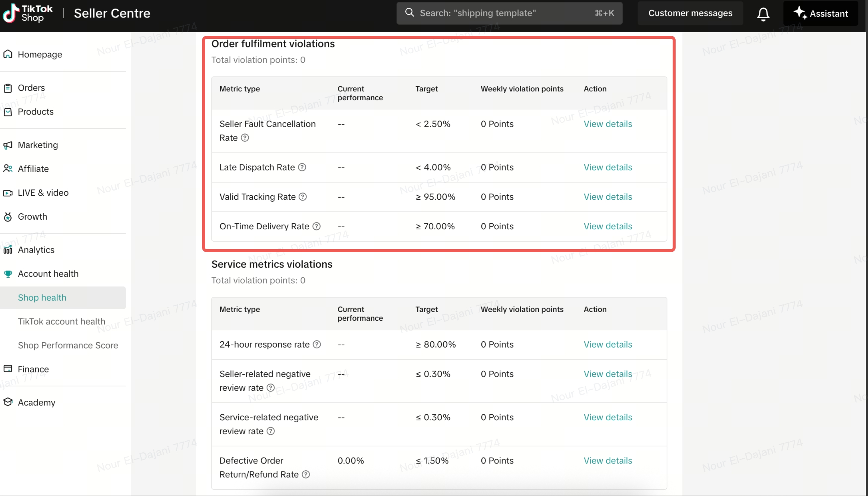Click help icon beside On-Time Delivery Rate
Screen dimensions: 868x496
[x=316, y=226]
